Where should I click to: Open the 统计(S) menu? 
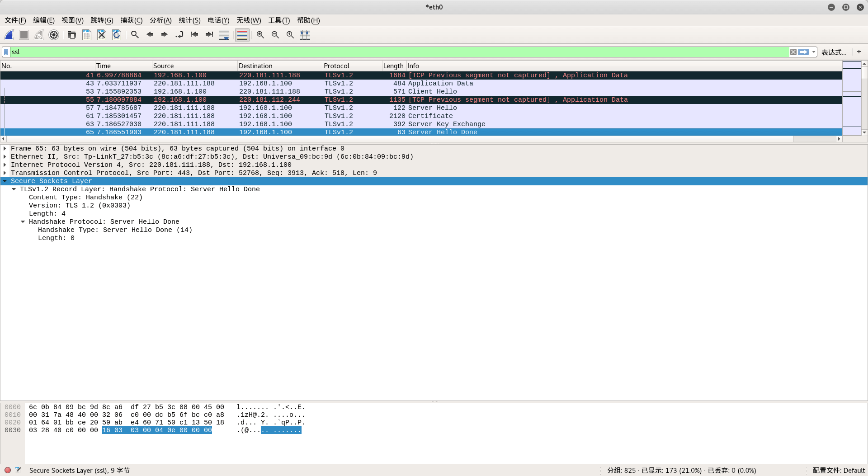pyautogui.click(x=189, y=20)
